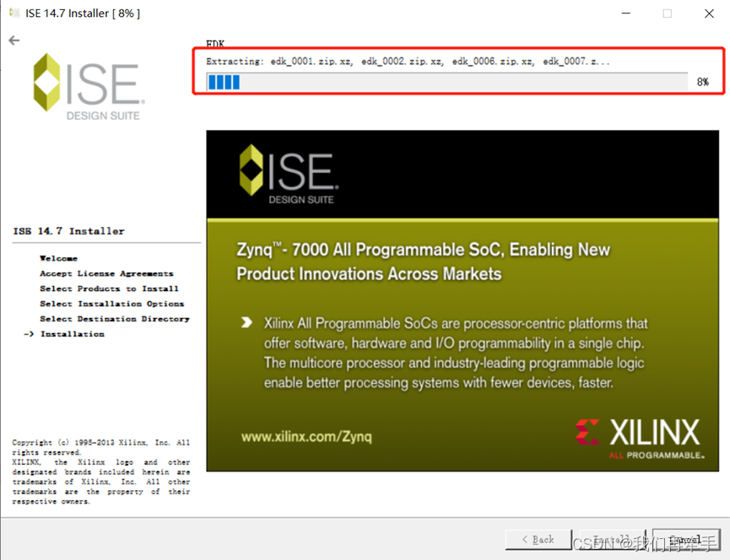Select the Select Products to Install step
The image size is (730, 560).
pos(109,288)
